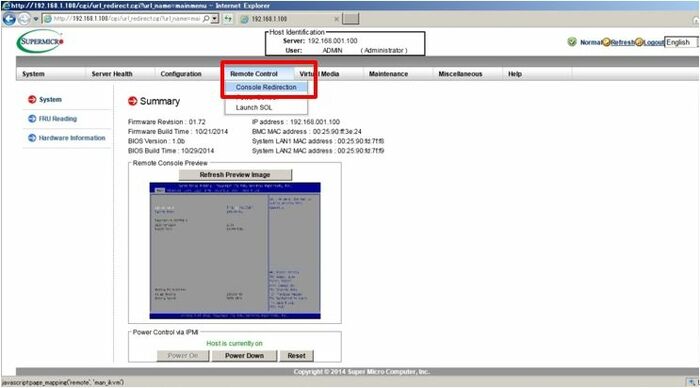Open the Maintenance menu
This screenshot has height=388, width=700.
388,74
